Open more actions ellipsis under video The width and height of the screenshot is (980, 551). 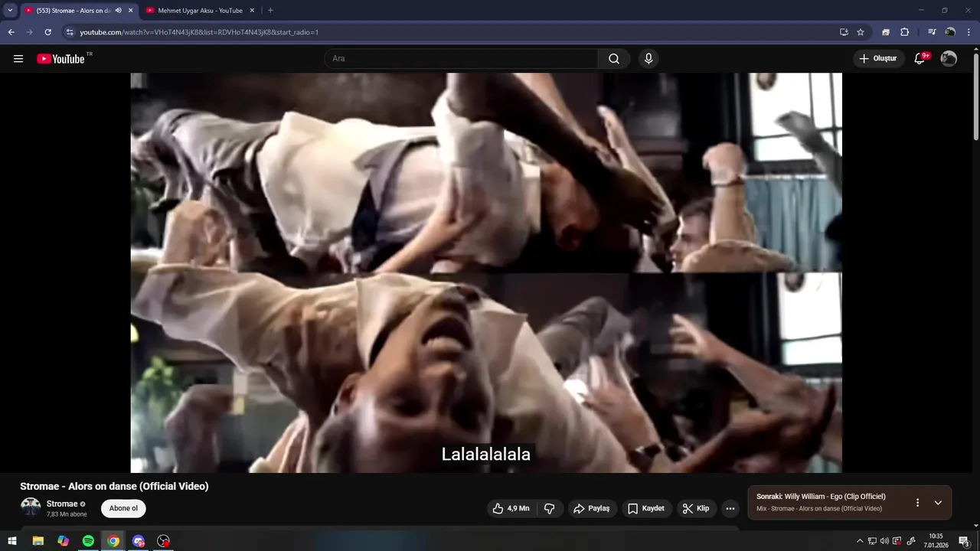(x=730, y=508)
